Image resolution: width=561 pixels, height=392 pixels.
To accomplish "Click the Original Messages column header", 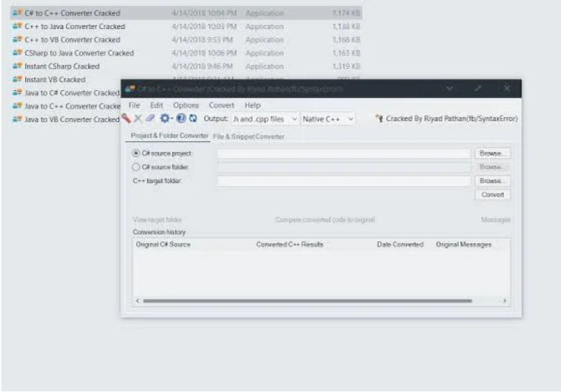I will click(x=464, y=244).
